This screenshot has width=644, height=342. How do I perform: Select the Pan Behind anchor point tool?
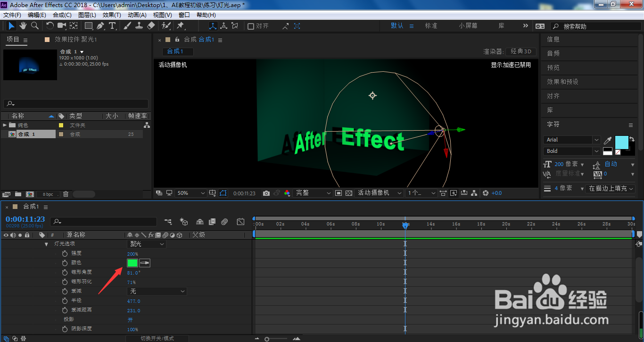point(74,26)
